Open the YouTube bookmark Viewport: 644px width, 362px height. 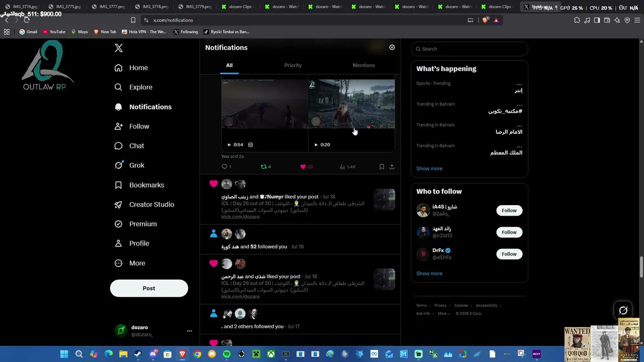pyautogui.click(x=54, y=32)
